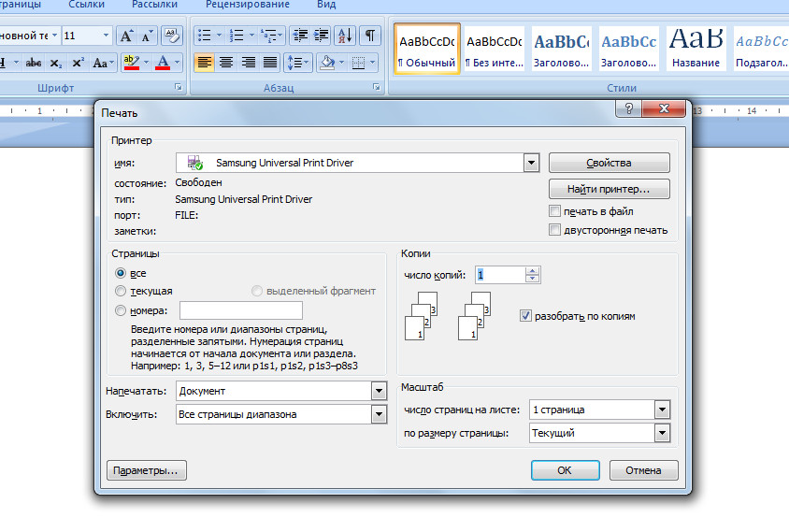This screenshot has height=532, width=789.
Task: Justify the paragraph text
Action: point(270,63)
